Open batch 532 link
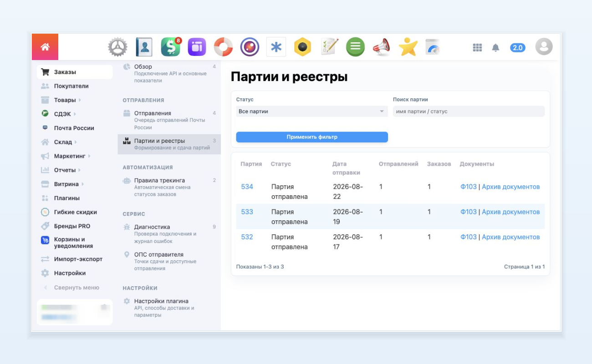The image size is (592, 364). (247, 237)
